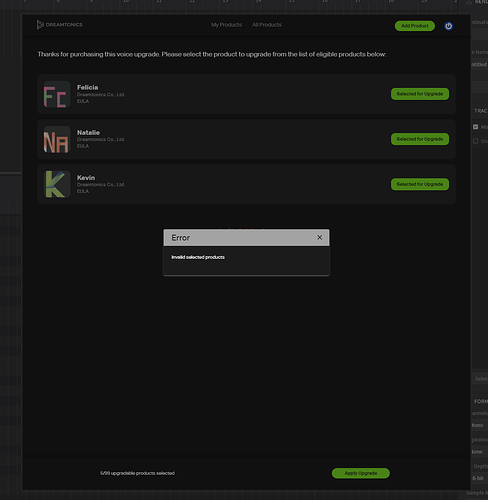Open the All Products tab
The image size is (488, 500).
click(267, 25)
